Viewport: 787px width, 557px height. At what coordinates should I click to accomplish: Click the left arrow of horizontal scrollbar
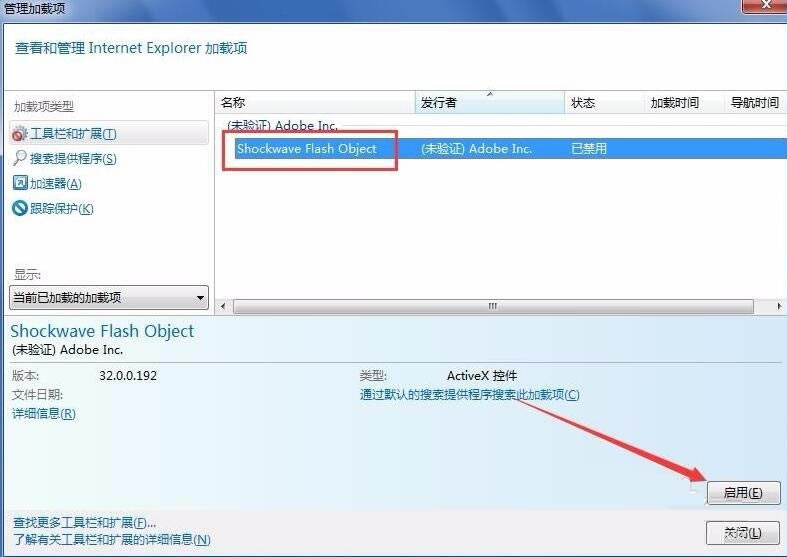(x=223, y=306)
